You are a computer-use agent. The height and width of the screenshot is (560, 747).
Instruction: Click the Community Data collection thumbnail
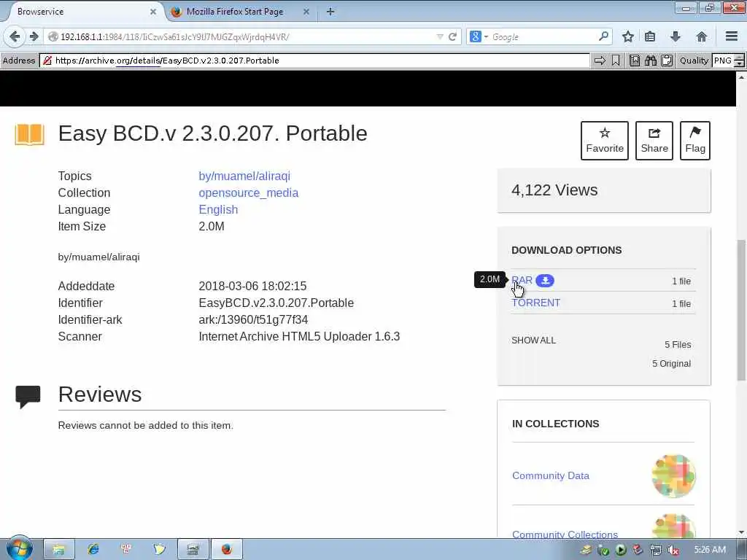673,476
